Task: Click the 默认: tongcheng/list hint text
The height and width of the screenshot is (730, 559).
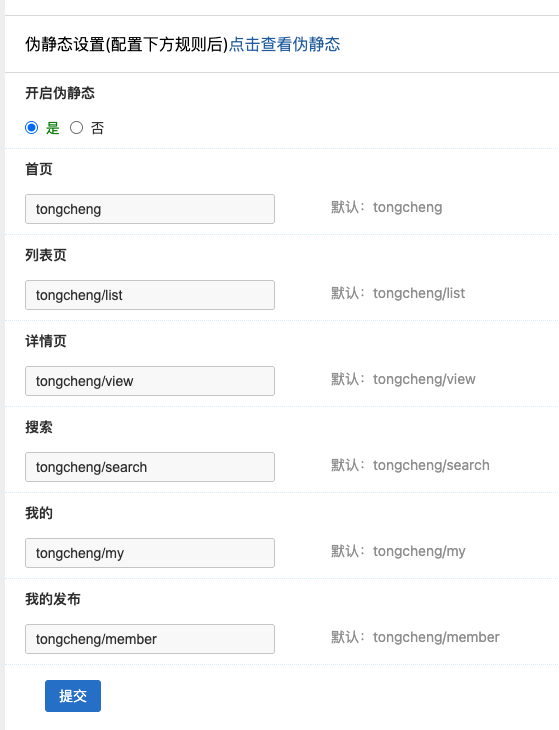Action: (398, 293)
